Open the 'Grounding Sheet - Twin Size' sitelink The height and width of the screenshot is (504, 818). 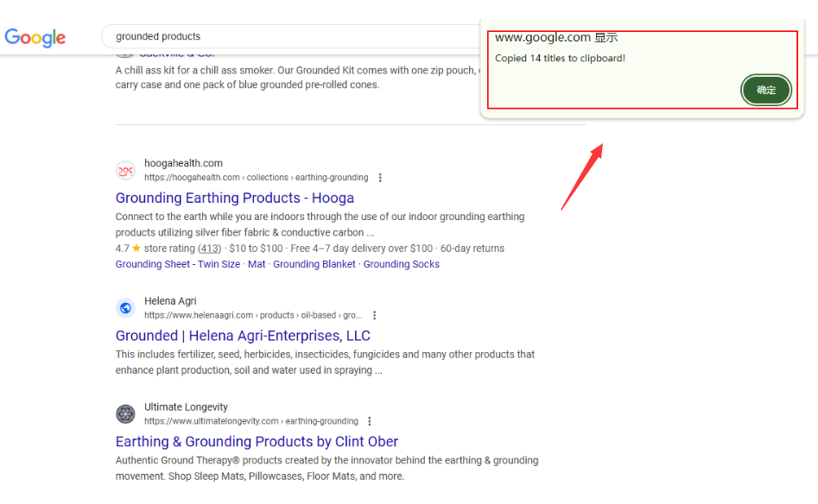pyautogui.click(x=177, y=264)
